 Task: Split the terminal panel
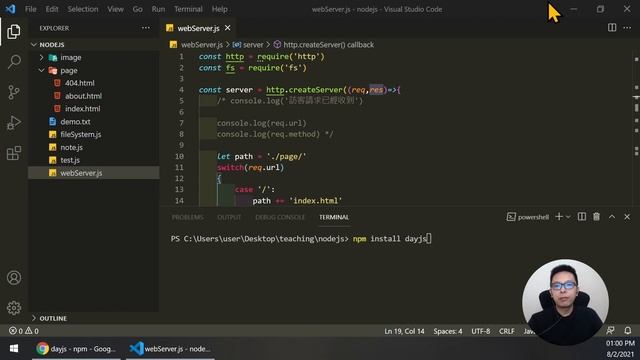(582, 217)
